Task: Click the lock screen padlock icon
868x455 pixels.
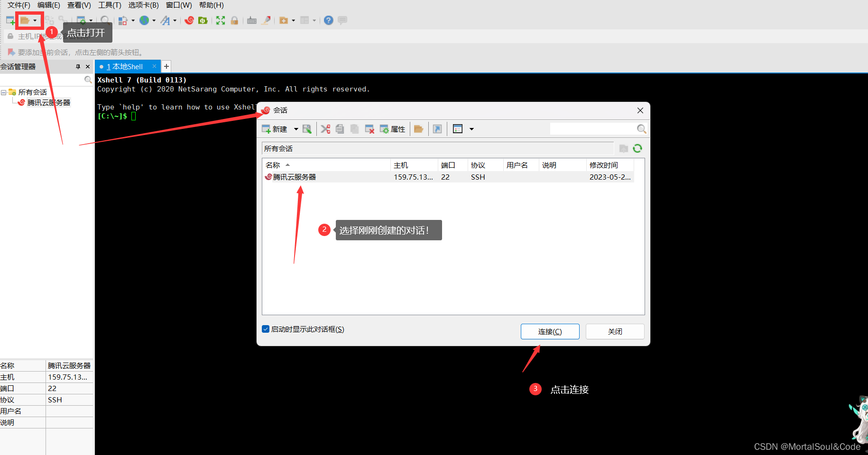Action: [234, 20]
